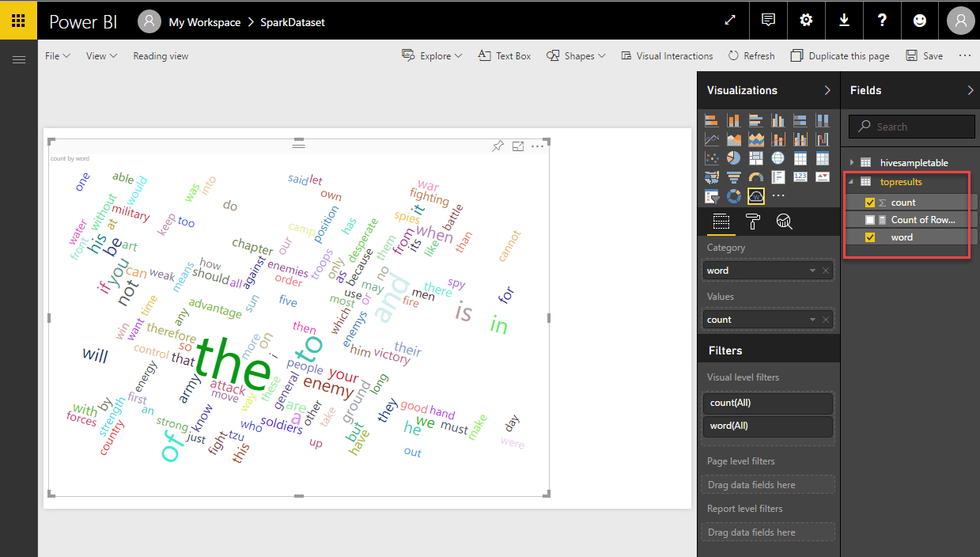The width and height of the screenshot is (980, 557).
Task: Select the stacked bar chart visualization
Action: (x=711, y=119)
